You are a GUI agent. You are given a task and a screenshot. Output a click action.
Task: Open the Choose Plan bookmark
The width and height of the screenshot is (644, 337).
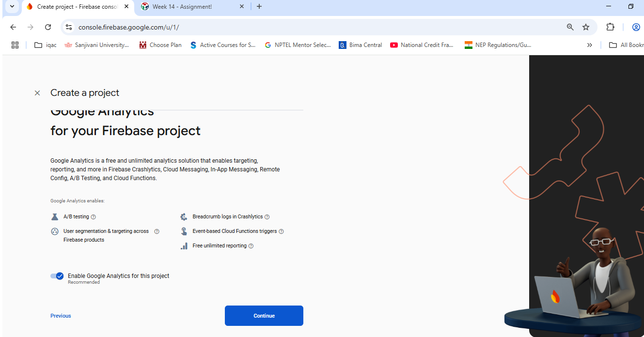pos(160,45)
